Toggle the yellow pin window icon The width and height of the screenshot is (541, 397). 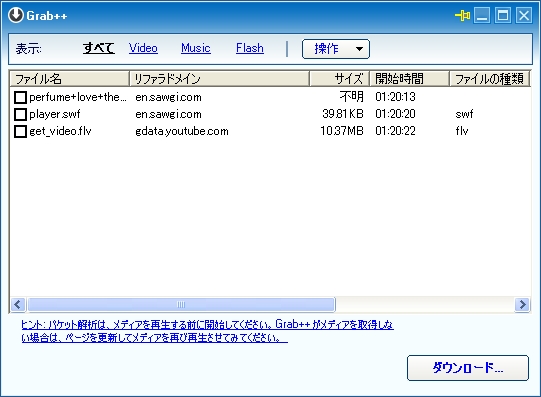coord(462,16)
